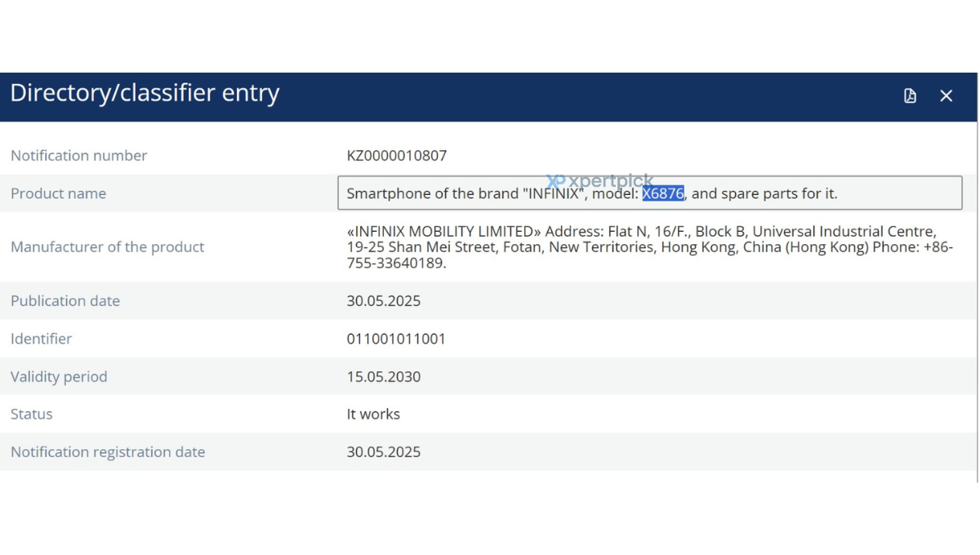
Task: Click the Notification registration date label
Action: tap(108, 451)
